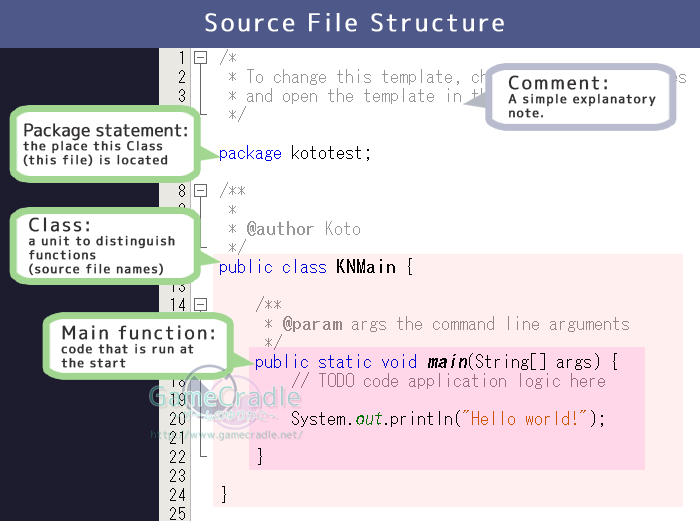Select the 'Comment:' callout bubble
Viewport: 700px width, 521px height.
coord(581,97)
